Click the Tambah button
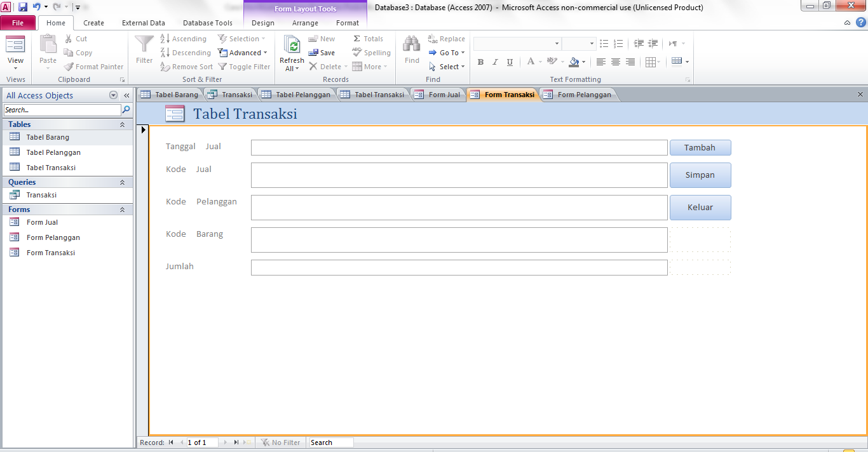Image resolution: width=868 pixels, height=452 pixels. [700, 148]
